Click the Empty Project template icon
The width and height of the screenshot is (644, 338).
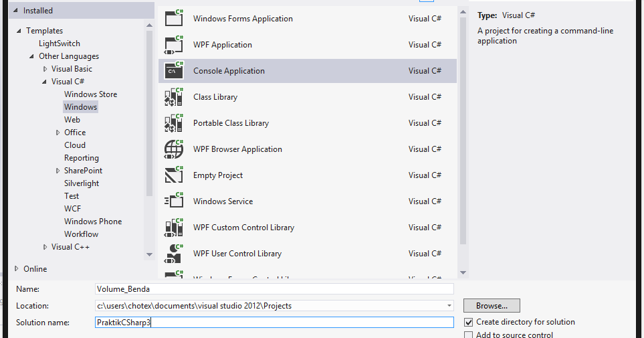[x=174, y=175]
